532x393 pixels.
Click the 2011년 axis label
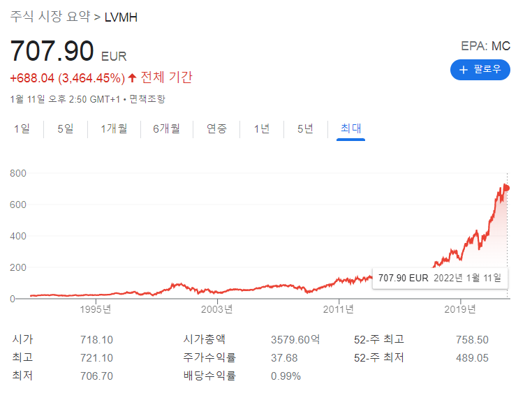(339, 309)
